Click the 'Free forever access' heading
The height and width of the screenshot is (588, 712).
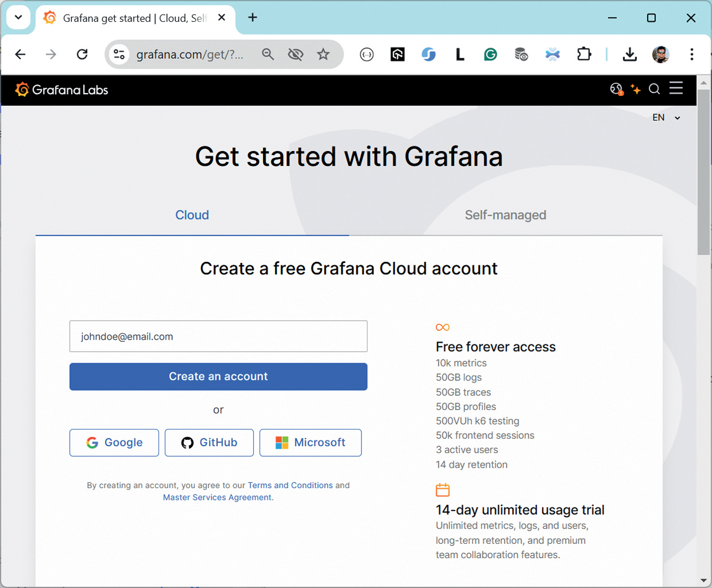tap(495, 347)
